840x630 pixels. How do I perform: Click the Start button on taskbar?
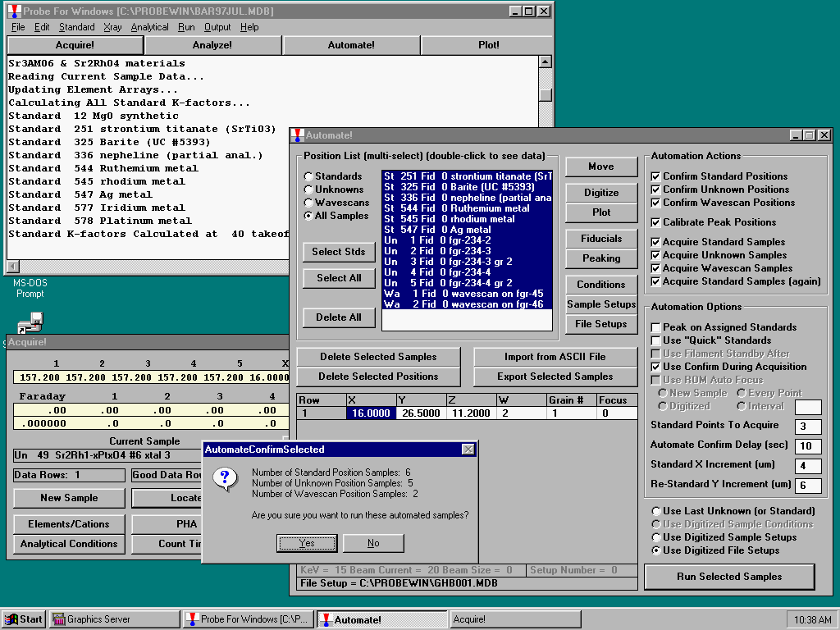point(23,619)
